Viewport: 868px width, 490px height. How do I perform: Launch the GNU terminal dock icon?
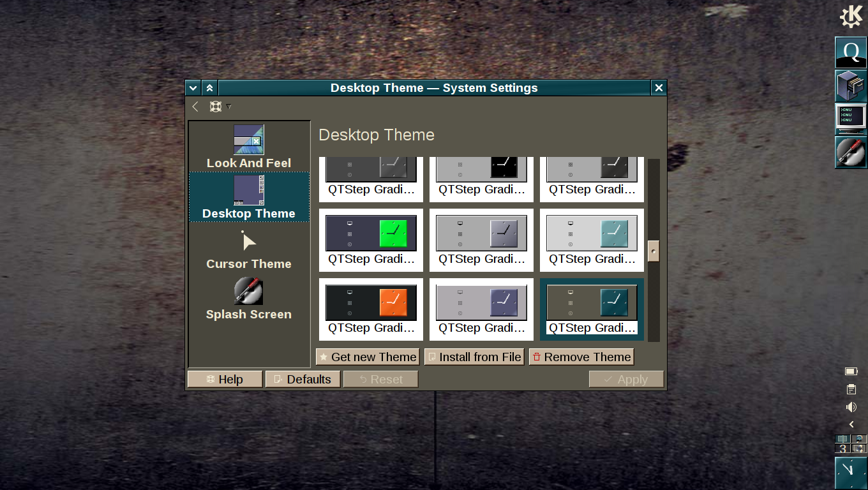coord(851,119)
